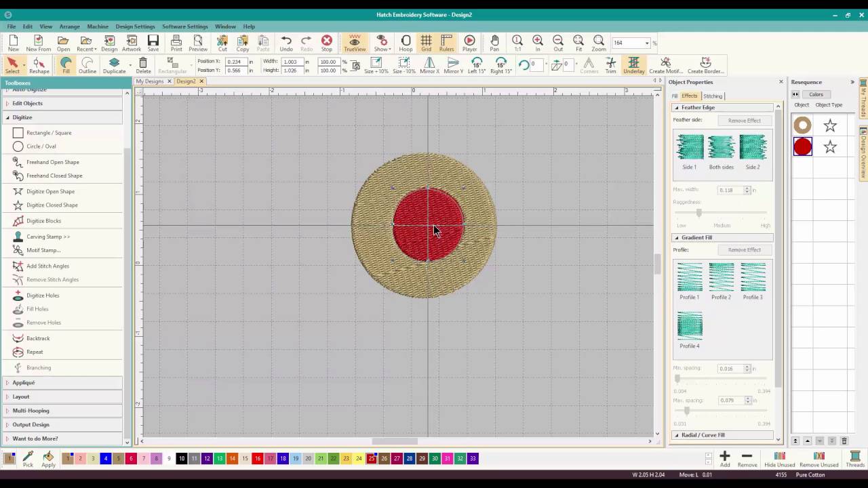Open the zoom percentage dropdown
Viewport: 868px width, 488px height.
pos(647,43)
